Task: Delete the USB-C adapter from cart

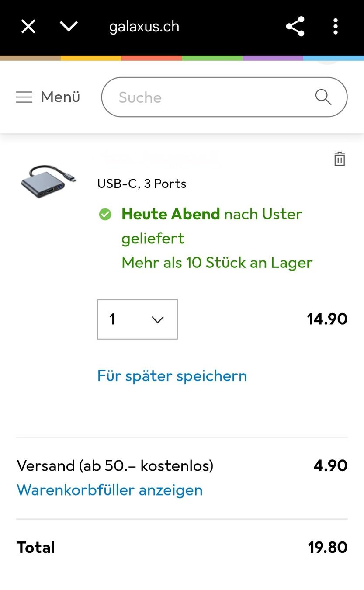Action: (x=340, y=159)
